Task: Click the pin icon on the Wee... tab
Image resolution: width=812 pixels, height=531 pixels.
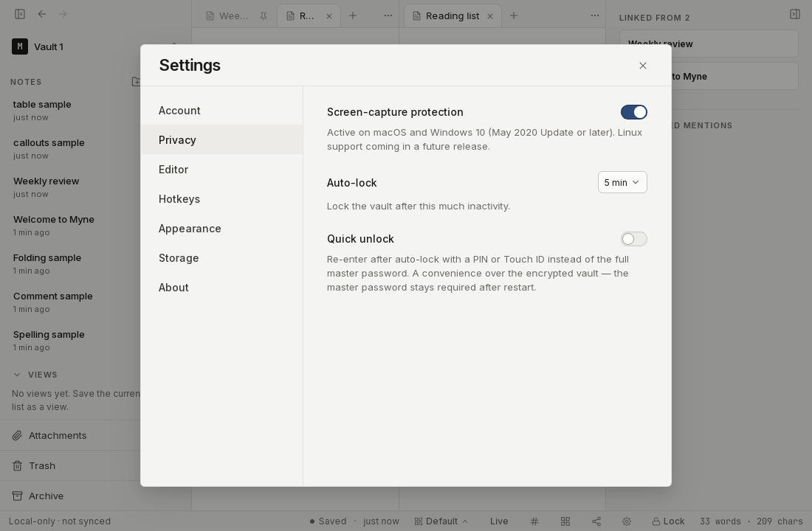Action: pos(264,16)
